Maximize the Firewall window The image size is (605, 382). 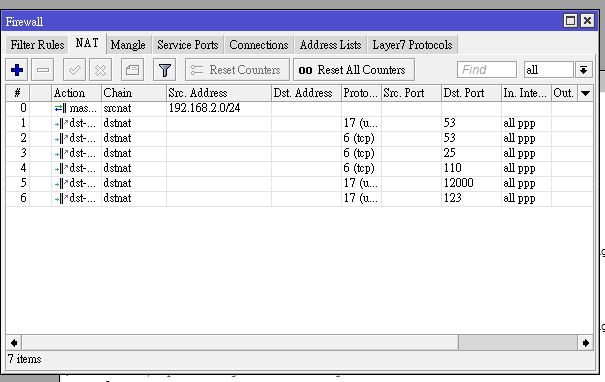pos(570,21)
